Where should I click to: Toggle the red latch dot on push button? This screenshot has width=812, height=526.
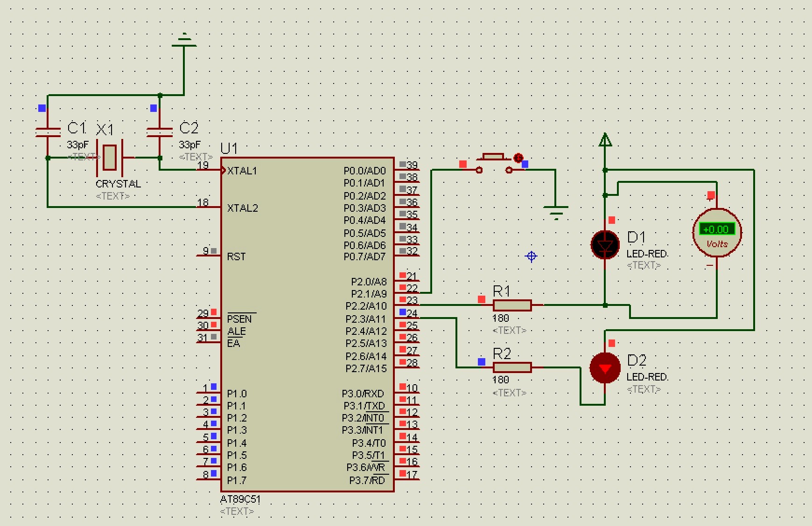coord(518,158)
